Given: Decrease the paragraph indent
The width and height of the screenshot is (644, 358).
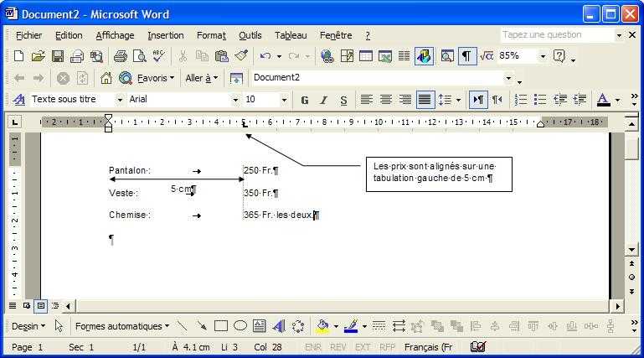Looking at the screenshot, I should point(559,100).
